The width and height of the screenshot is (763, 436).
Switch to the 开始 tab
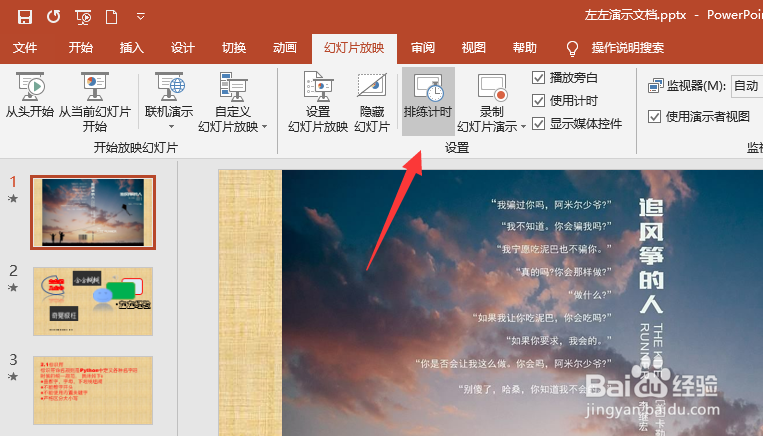(80, 48)
